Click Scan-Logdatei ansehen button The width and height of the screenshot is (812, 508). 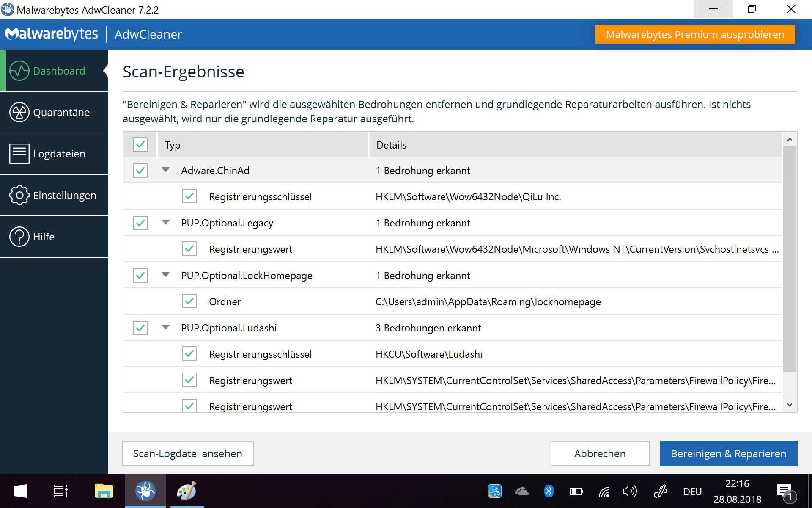[x=188, y=453]
